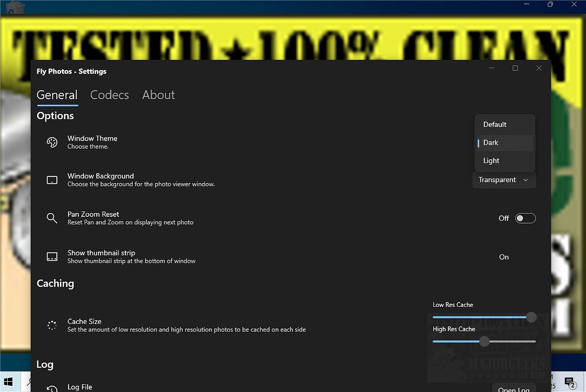The width and height of the screenshot is (586, 392).
Task: Click the Window Background icon
Action: 52,180
